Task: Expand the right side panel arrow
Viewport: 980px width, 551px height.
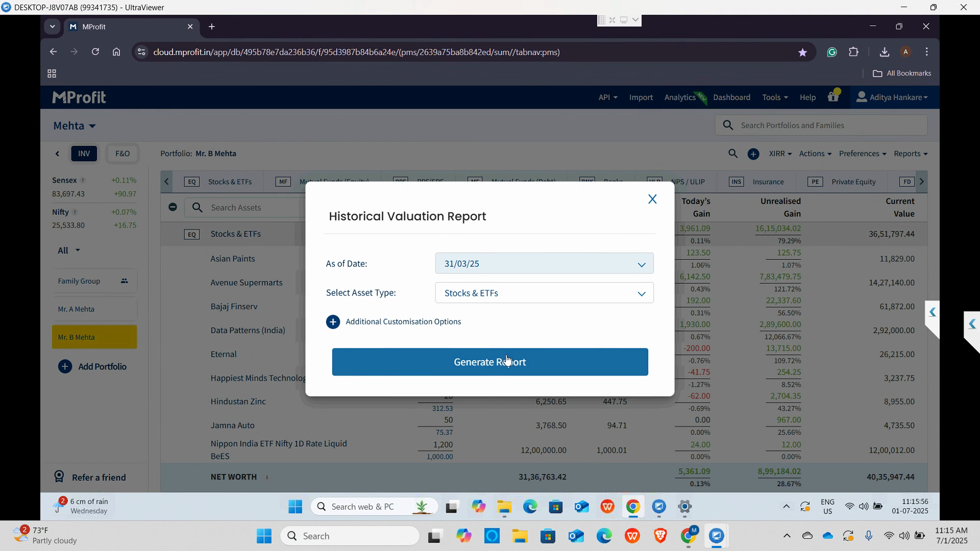Action: click(932, 312)
